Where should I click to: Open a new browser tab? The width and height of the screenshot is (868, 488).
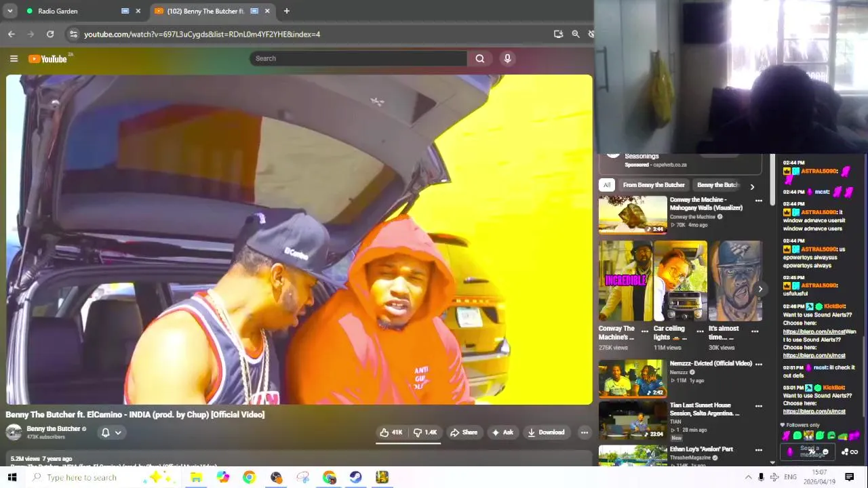coord(286,11)
